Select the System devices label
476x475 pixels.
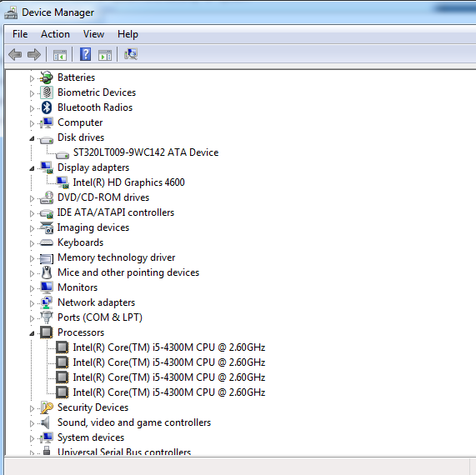[x=91, y=437]
